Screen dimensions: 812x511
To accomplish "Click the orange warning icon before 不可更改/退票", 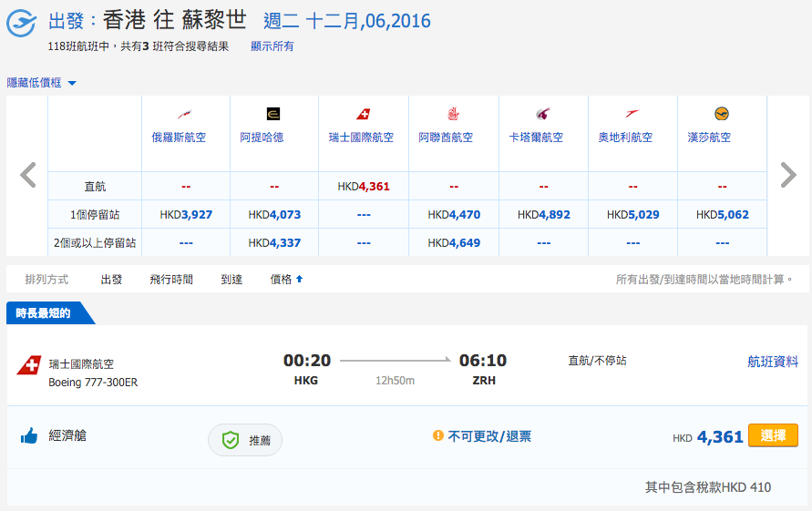I will pyautogui.click(x=438, y=435).
